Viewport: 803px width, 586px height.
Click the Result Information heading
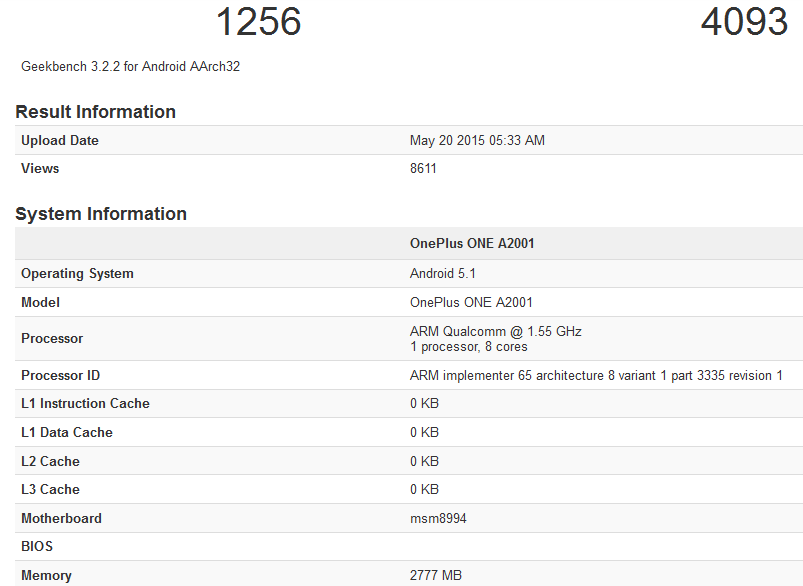[x=96, y=112]
